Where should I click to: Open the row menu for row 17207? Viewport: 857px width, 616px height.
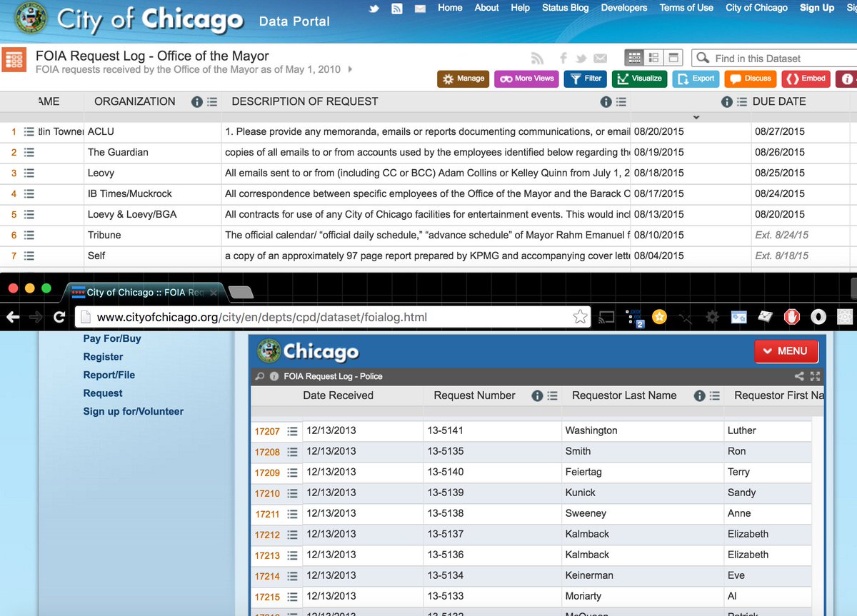pyautogui.click(x=292, y=431)
